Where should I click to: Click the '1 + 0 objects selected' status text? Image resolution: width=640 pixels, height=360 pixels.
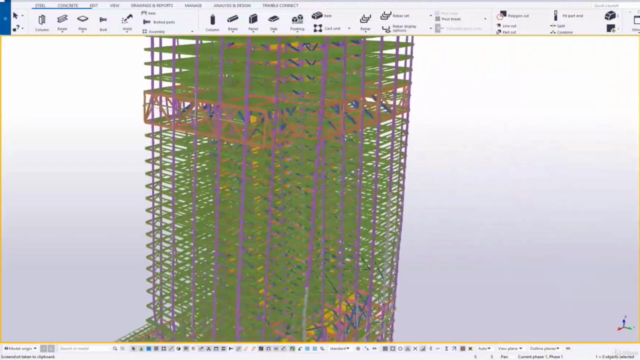point(615,357)
